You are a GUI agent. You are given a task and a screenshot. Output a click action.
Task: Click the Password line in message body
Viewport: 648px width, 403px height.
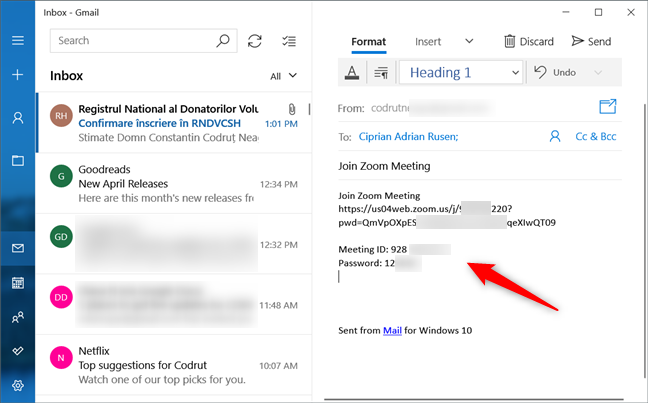tap(380, 263)
